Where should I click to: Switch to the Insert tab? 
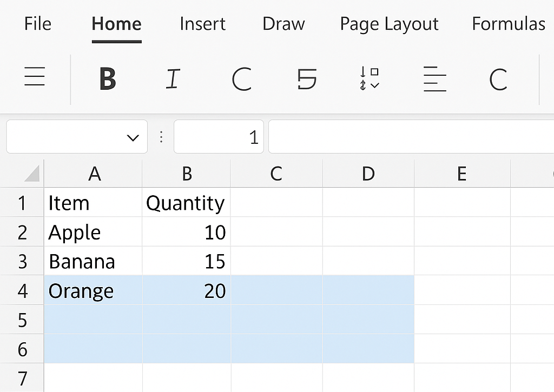[x=202, y=24]
